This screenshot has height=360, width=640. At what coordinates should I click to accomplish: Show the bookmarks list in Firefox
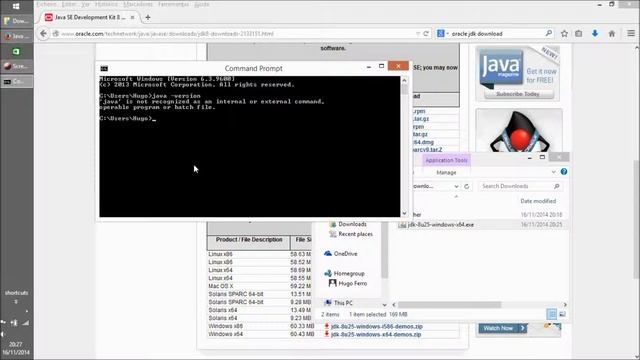(579, 33)
